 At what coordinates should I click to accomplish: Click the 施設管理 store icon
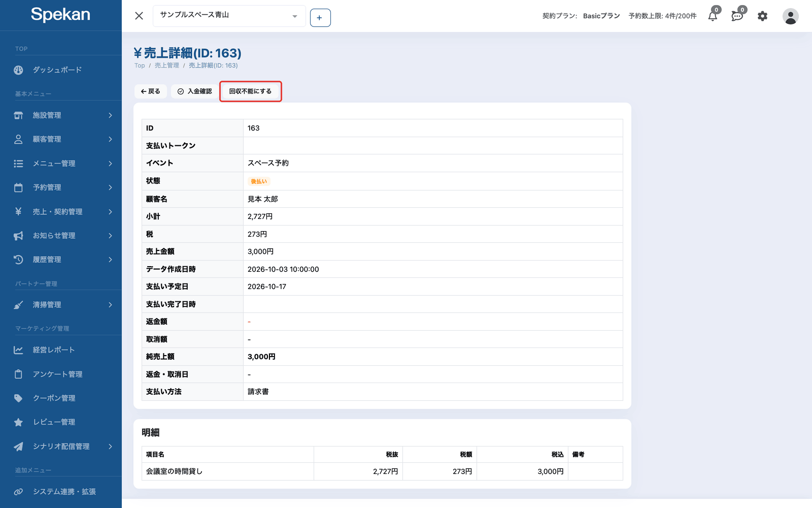click(x=18, y=115)
